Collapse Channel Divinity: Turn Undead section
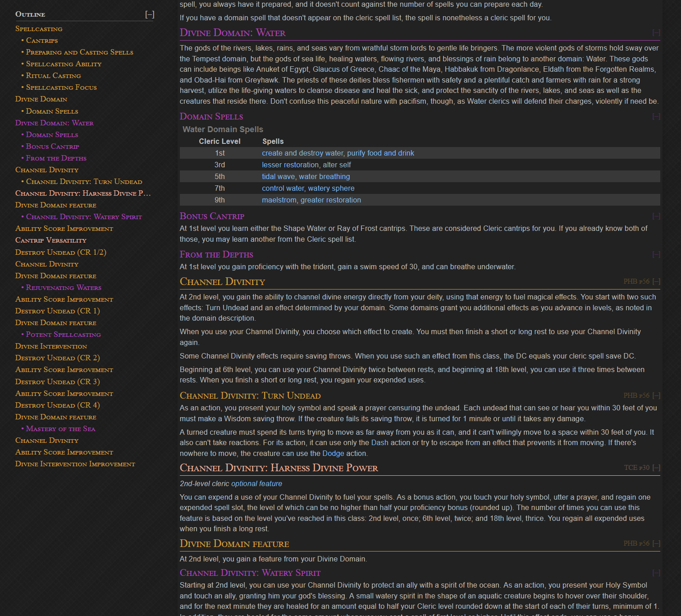Screen dimensions: 681x616 (656, 395)
